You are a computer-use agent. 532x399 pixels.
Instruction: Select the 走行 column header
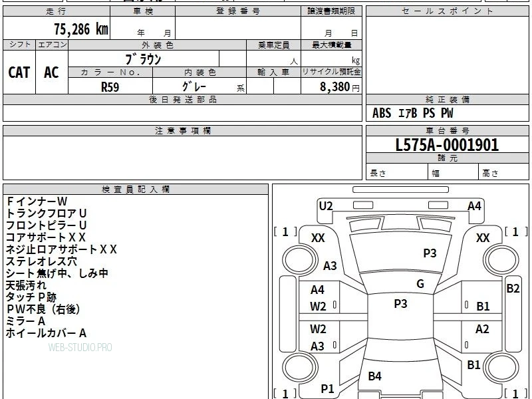point(57,11)
